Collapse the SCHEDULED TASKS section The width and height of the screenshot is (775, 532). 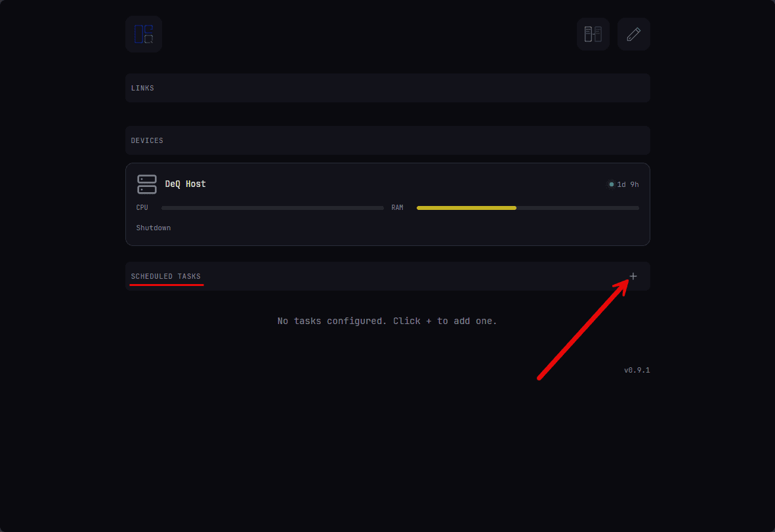coord(166,276)
